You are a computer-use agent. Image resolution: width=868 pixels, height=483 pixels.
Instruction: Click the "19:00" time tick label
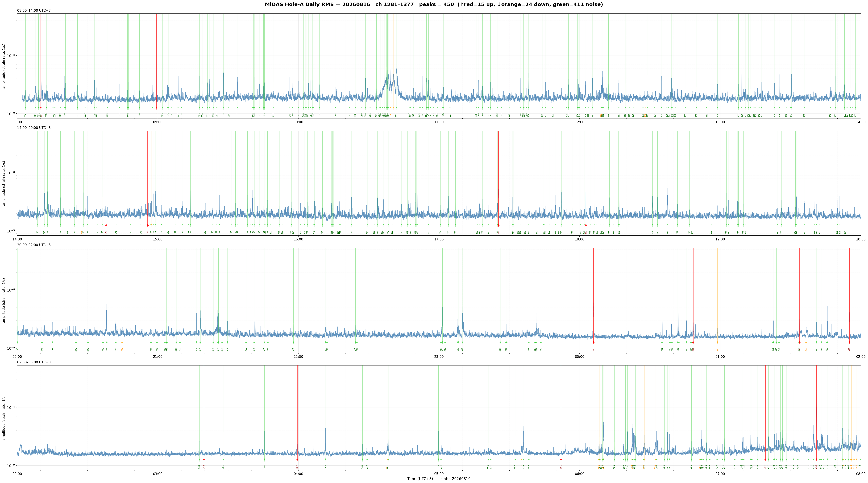720,239
